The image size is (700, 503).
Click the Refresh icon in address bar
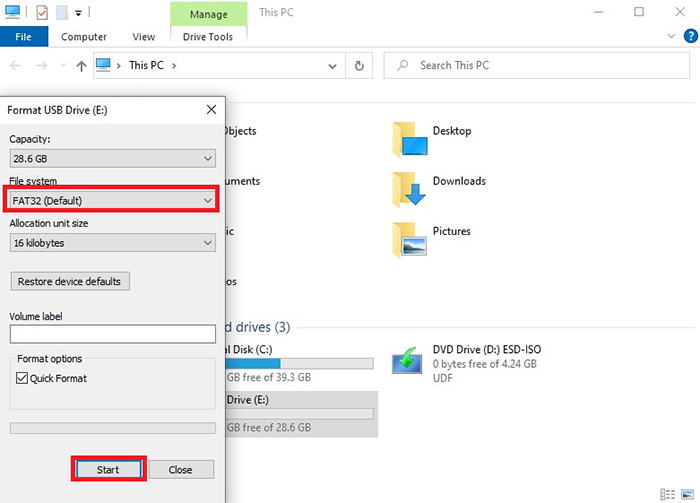click(x=360, y=66)
